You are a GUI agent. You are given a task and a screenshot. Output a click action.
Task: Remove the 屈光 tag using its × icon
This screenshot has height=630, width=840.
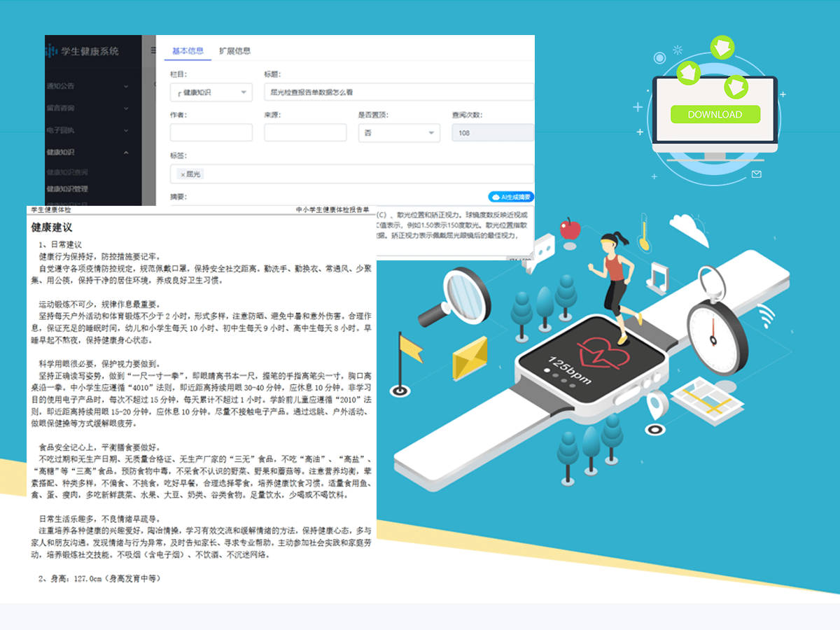tap(182, 174)
